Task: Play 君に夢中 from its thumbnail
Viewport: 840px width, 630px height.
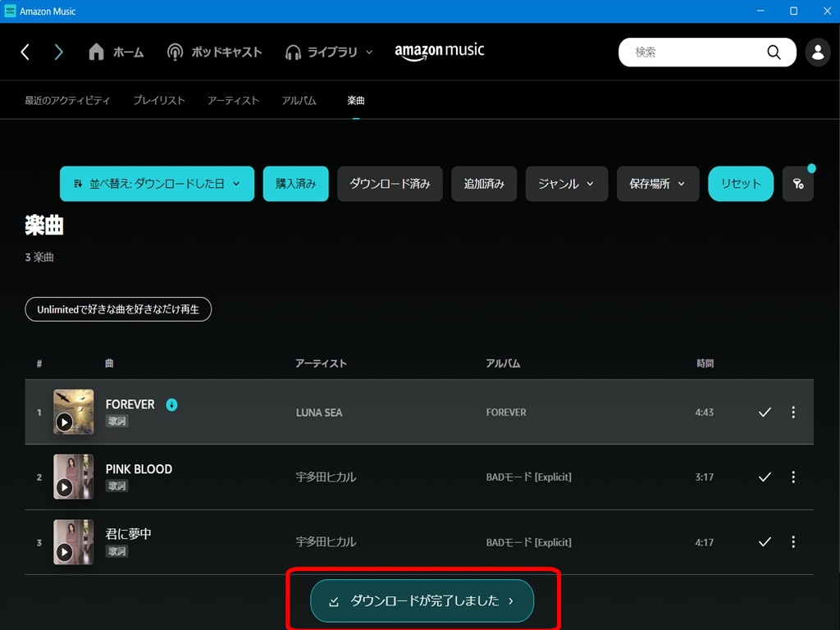Action: (64, 552)
